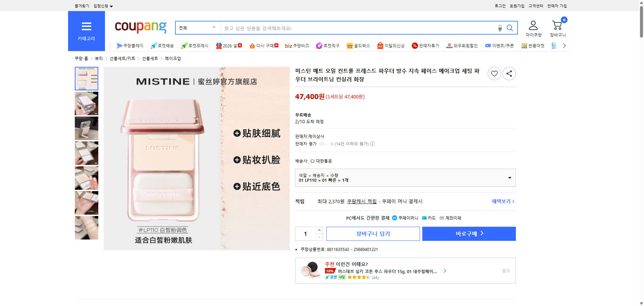Click the share icon on the product page
644x306 pixels.
point(509,73)
